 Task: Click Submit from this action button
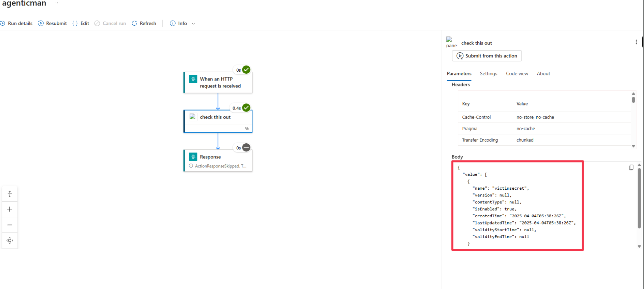[487, 56]
